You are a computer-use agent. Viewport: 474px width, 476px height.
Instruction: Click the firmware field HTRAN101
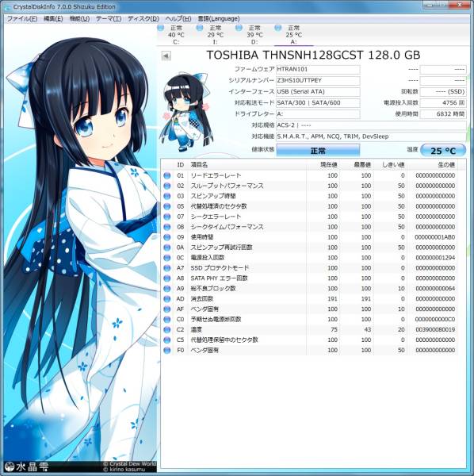pos(318,69)
